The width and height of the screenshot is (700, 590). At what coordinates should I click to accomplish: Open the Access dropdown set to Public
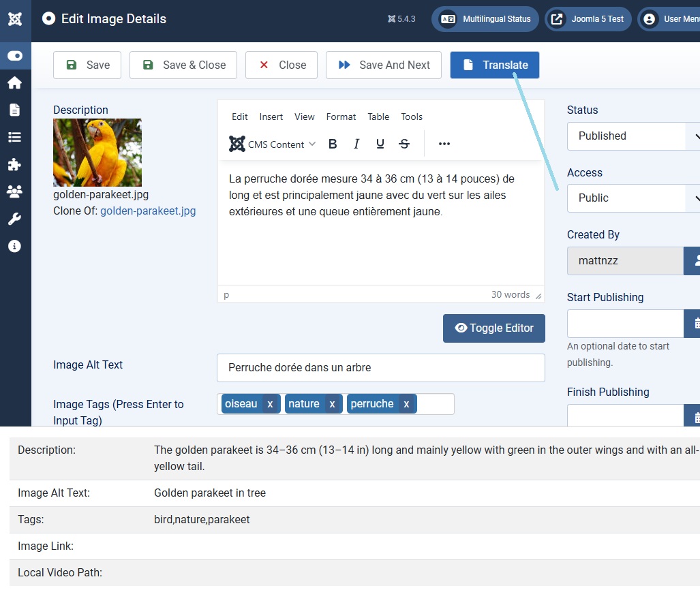(633, 198)
